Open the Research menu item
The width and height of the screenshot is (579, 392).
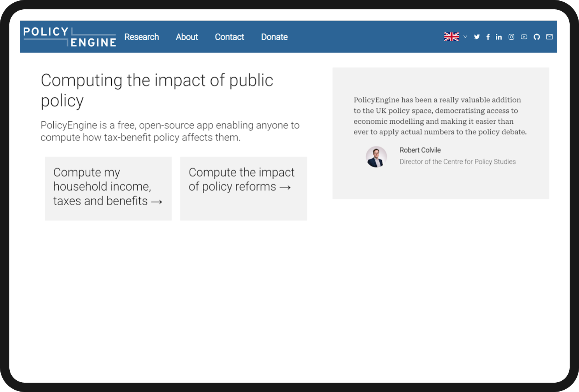142,37
